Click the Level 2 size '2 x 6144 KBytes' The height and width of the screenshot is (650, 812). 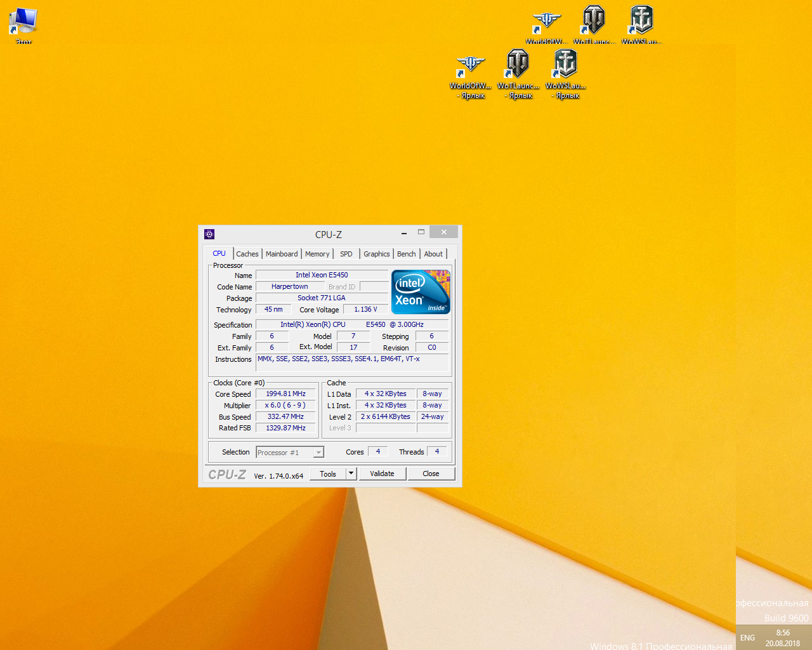pyautogui.click(x=386, y=416)
